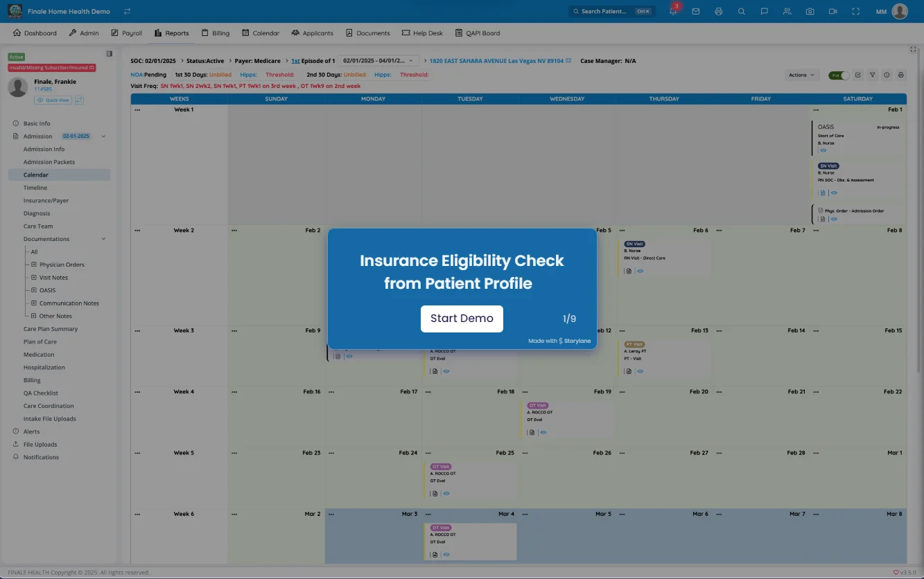Click the calendar info circle icon
This screenshot has height=579, width=924.
(887, 75)
